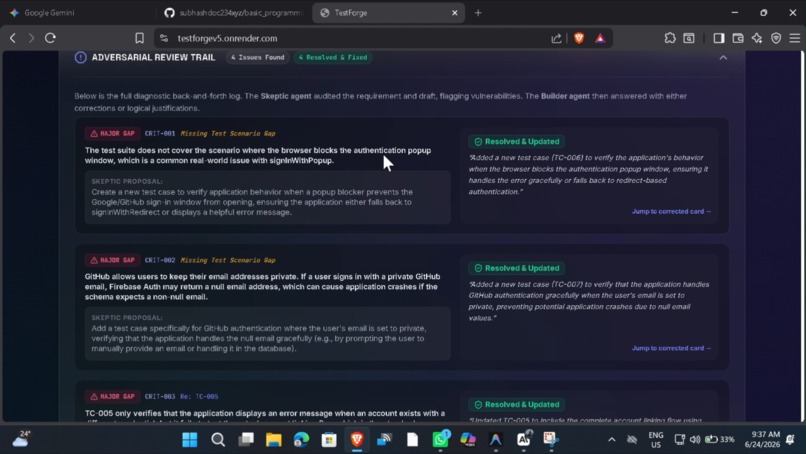This screenshot has width=806, height=454.
Task: Open the weather widget showing 24°
Action: click(22, 439)
